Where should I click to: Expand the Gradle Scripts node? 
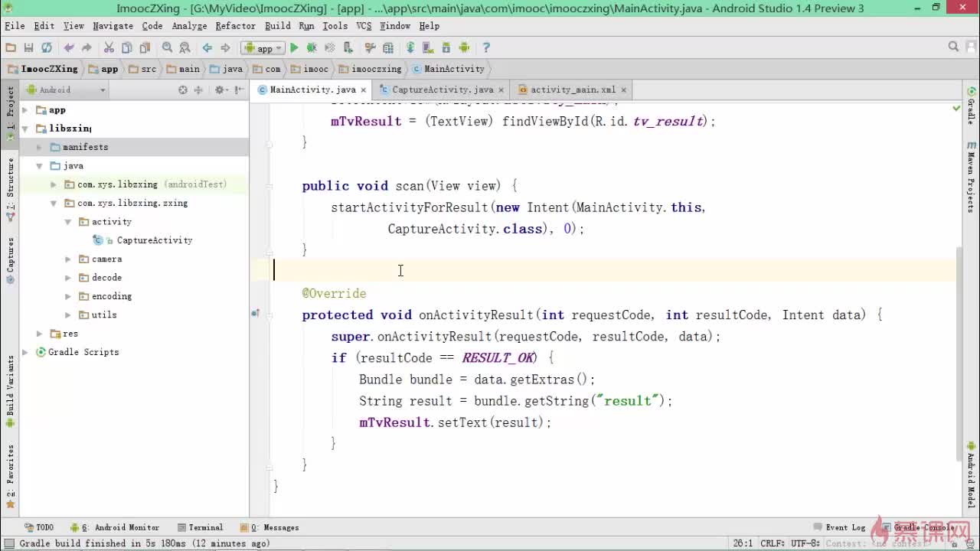[x=25, y=352]
